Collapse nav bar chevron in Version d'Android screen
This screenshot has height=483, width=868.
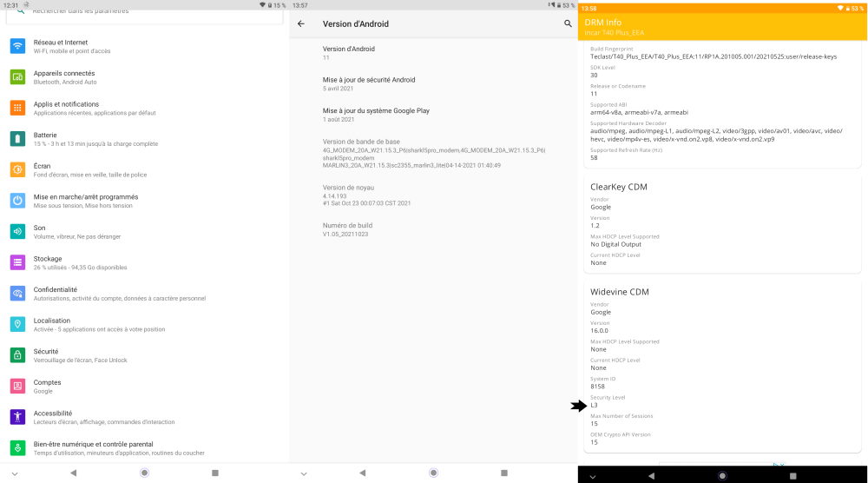click(304, 474)
